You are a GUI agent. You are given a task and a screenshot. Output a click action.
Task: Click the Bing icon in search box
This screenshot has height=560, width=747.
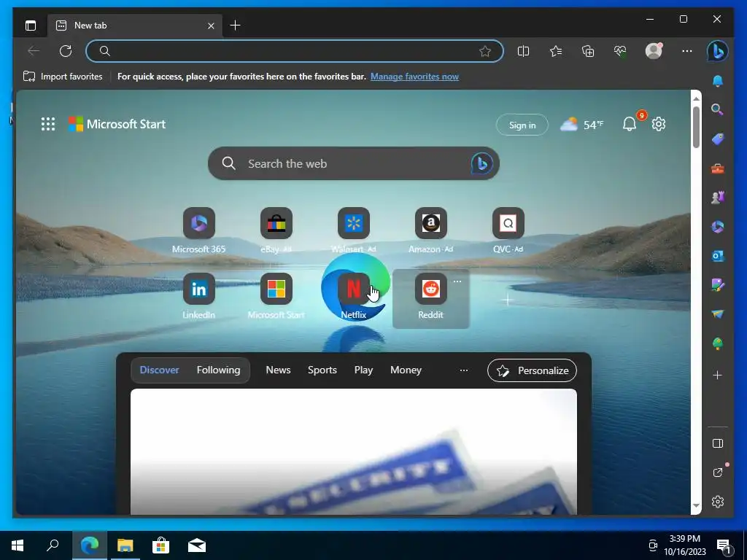(481, 164)
